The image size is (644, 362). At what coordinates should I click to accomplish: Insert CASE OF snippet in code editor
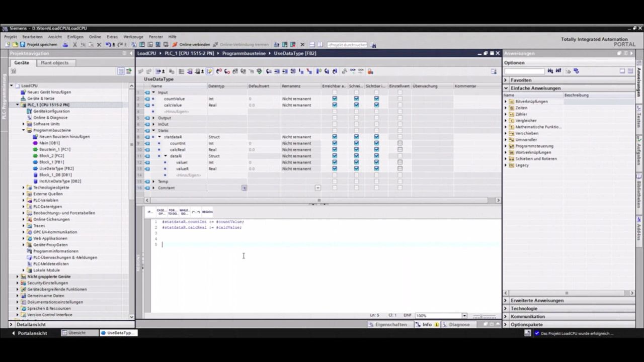click(x=161, y=212)
